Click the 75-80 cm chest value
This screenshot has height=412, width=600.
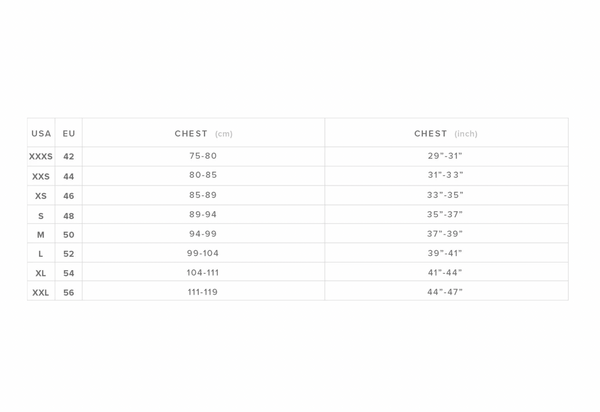pyautogui.click(x=203, y=156)
